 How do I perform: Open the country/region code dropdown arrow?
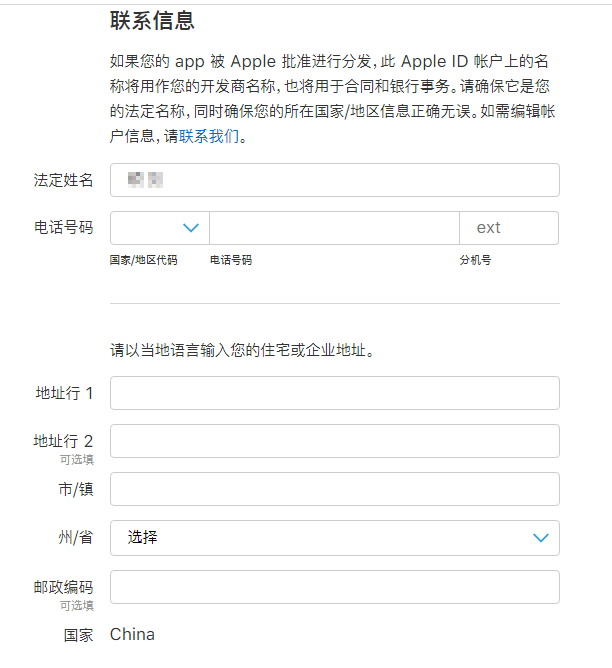click(191, 228)
